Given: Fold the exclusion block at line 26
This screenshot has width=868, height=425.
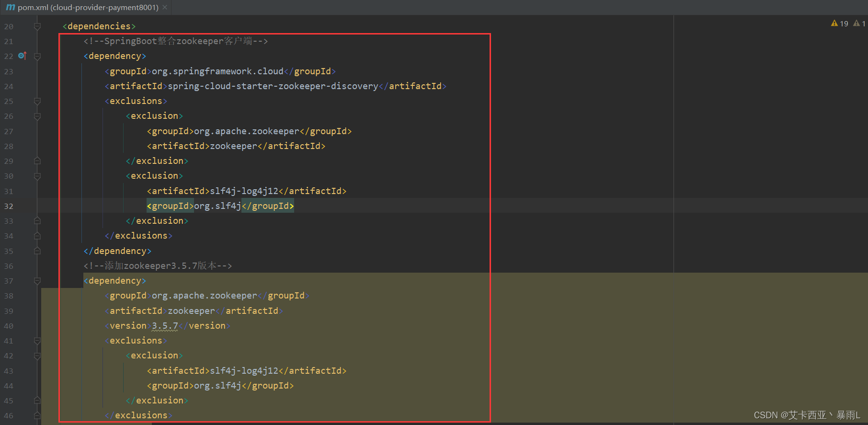Looking at the screenshot, I should (37, 116).
